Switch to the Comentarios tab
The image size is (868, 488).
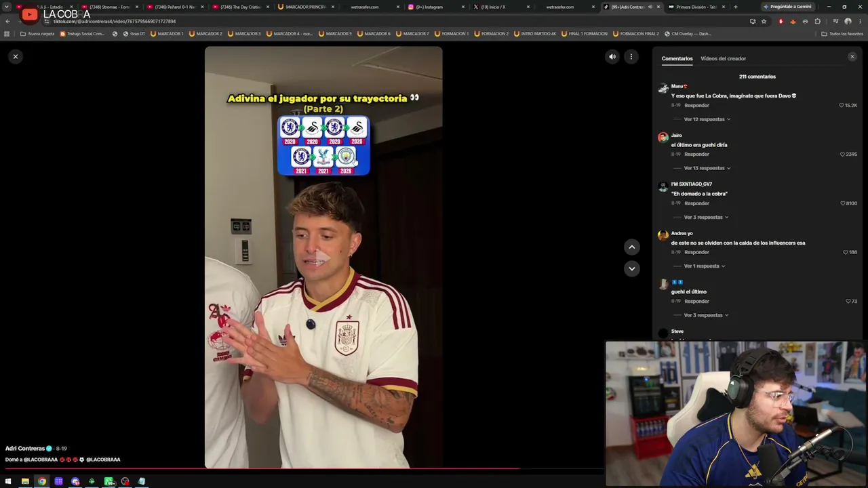point(677,59)
